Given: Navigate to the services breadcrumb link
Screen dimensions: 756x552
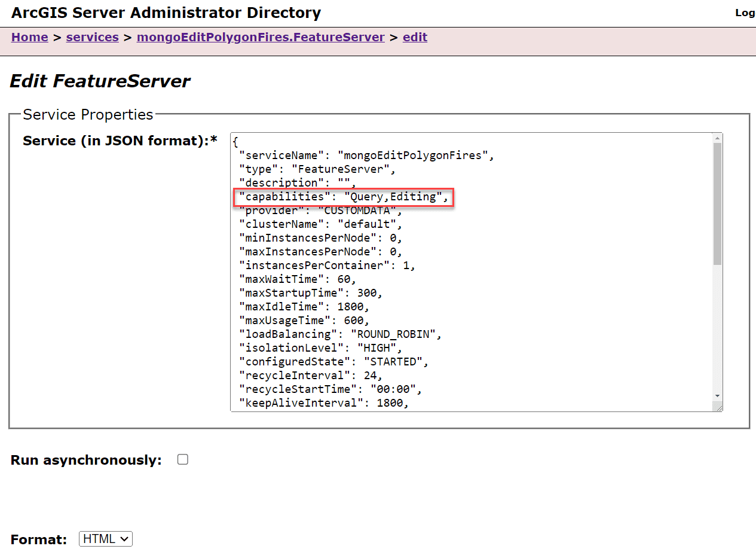Looking at the screenshot, I should coord(92,37).
